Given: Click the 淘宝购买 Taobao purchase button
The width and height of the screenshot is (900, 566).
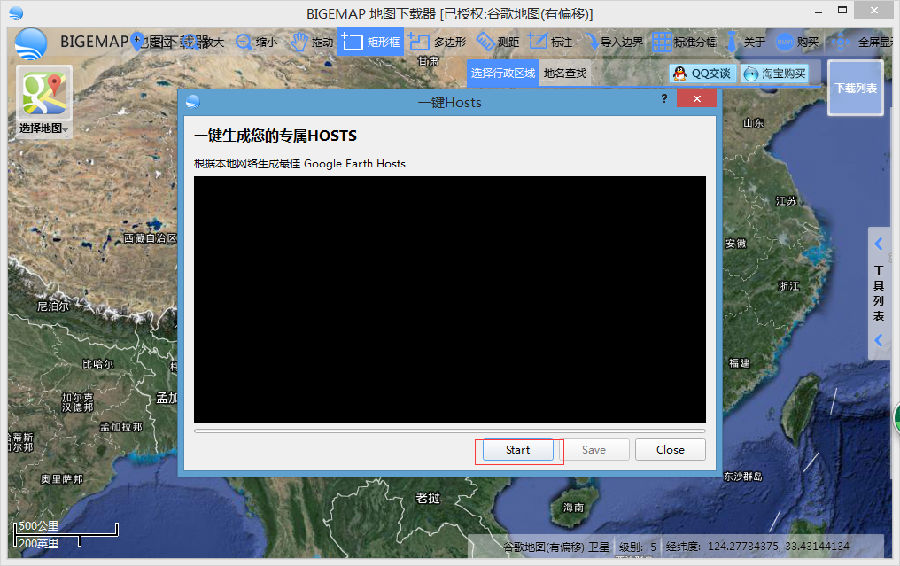Looking at the screenshot, I should click(x=774, y=73).
